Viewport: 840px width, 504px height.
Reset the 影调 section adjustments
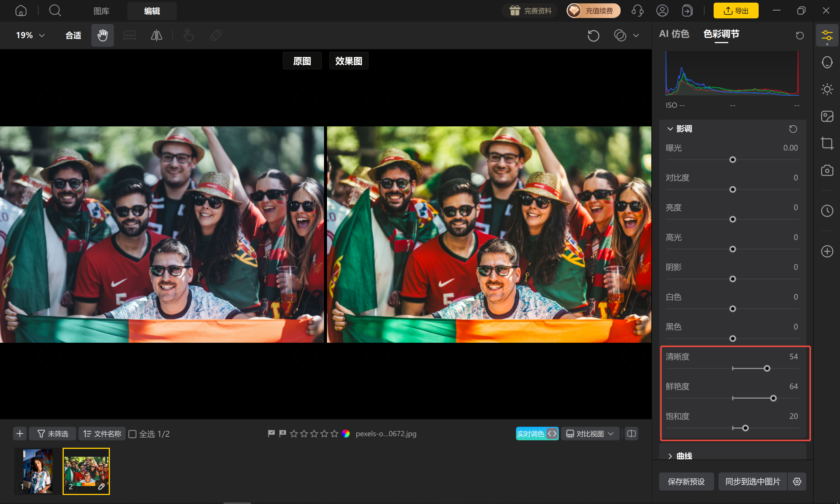[x=793, y=129]
